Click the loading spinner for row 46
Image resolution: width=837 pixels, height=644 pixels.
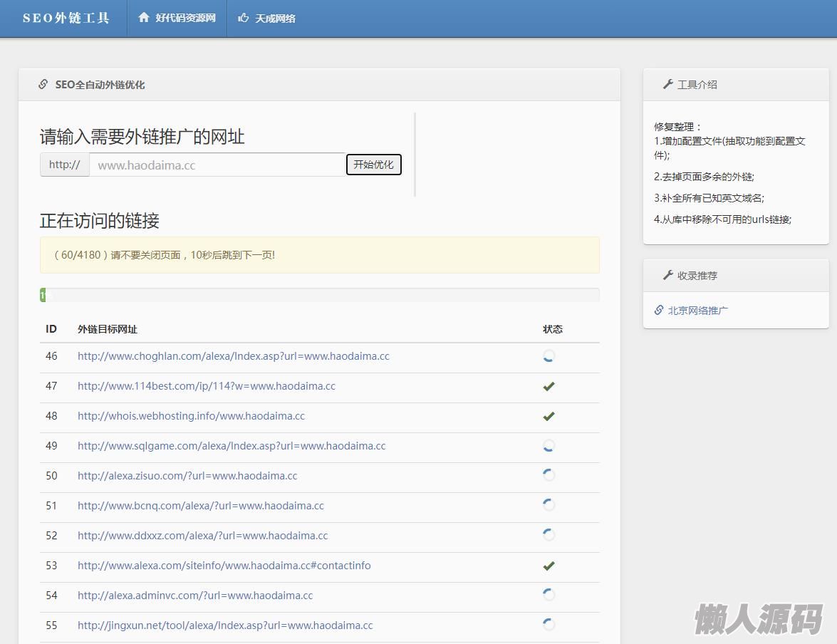click(x=549, y=356)
